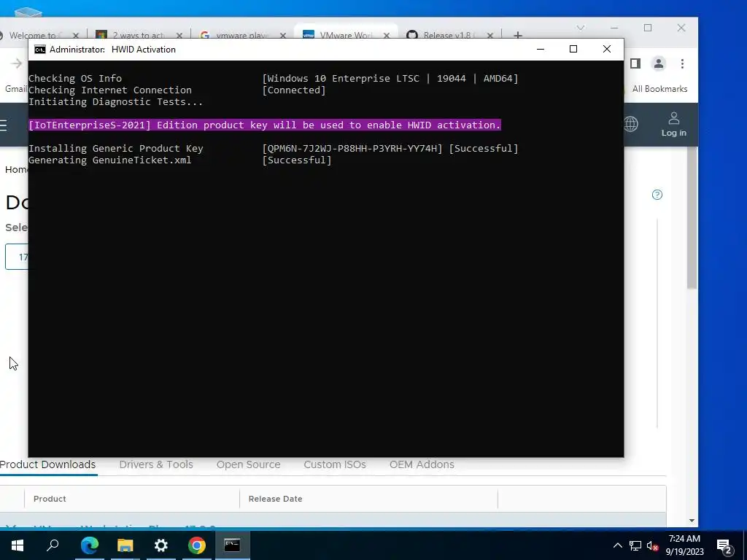The image size is (747, 560).
Task: Close the Release v1.8 tab
Action: [489, 35]
